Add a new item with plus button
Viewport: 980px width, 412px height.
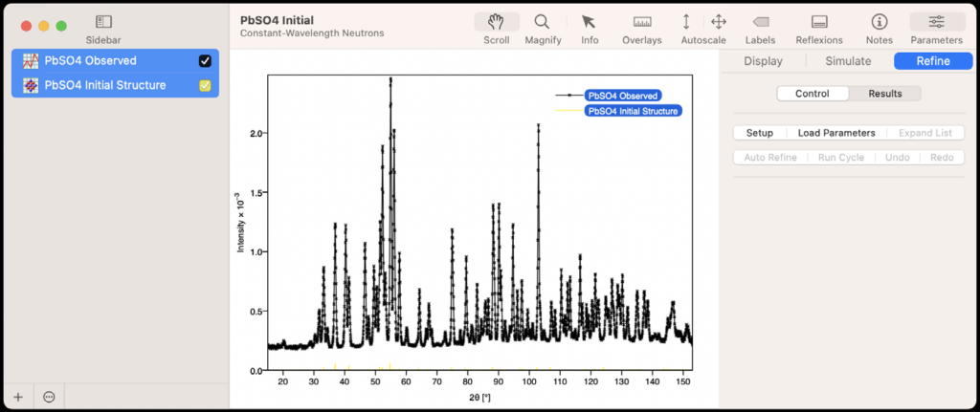tap(17, 397)
